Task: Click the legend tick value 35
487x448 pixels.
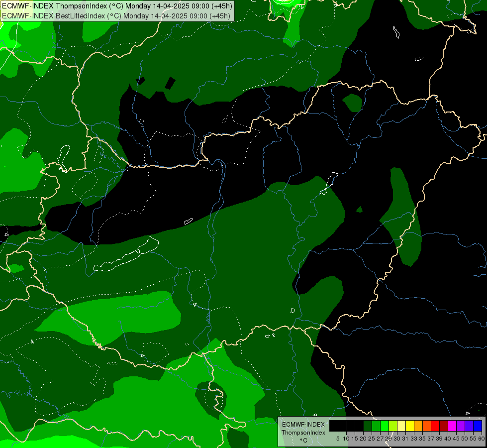Action: point(422,439)
